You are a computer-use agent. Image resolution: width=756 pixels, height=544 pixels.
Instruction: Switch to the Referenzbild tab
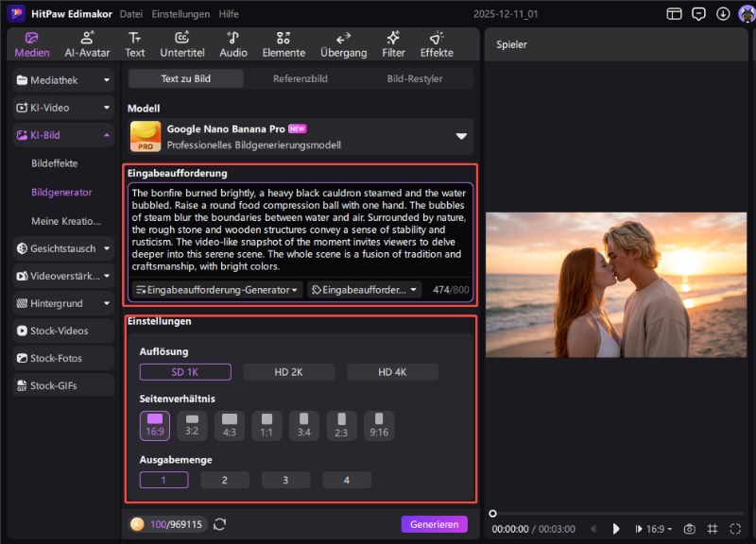coord(301,78)
